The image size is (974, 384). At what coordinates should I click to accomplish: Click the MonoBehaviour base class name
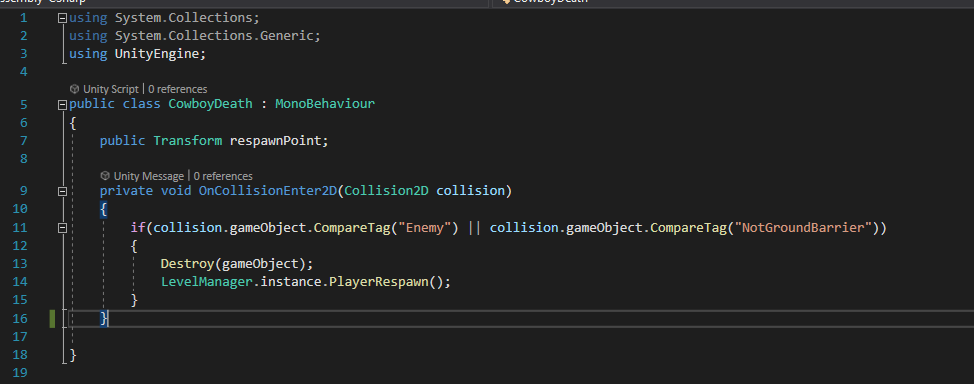pos(325,103)
